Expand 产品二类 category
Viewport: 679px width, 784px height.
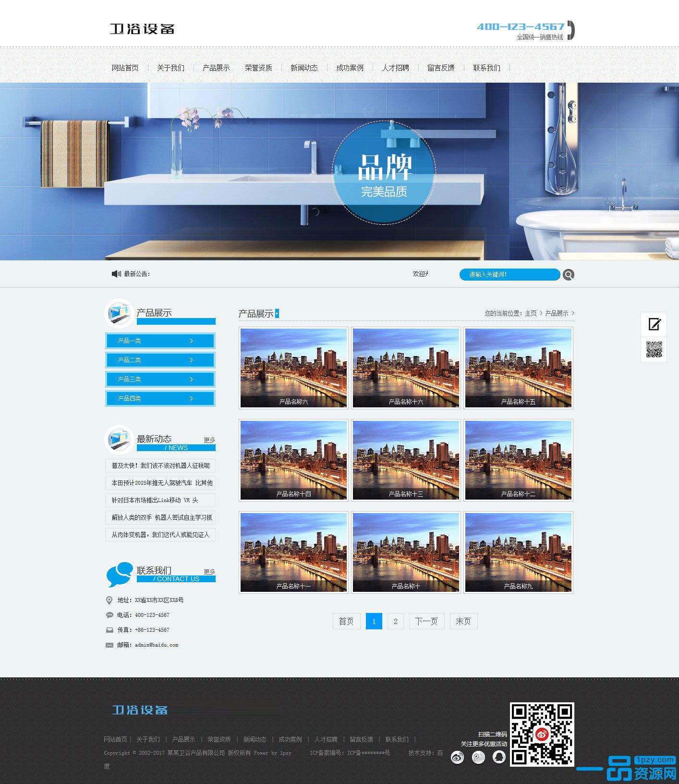[160, 360]
